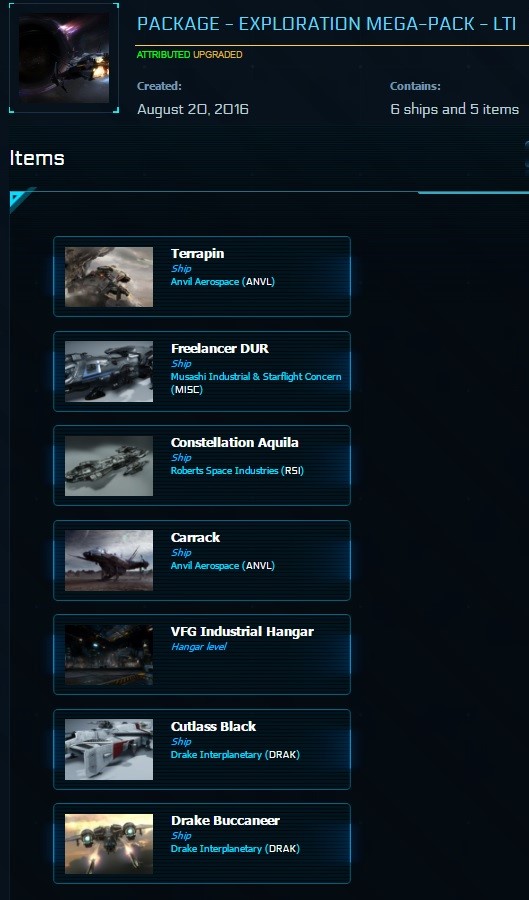Screen dimensions: 529x900
Task: Click the package title Exploration Mega-Pack LTI
Action: click(x=326, y=24)
